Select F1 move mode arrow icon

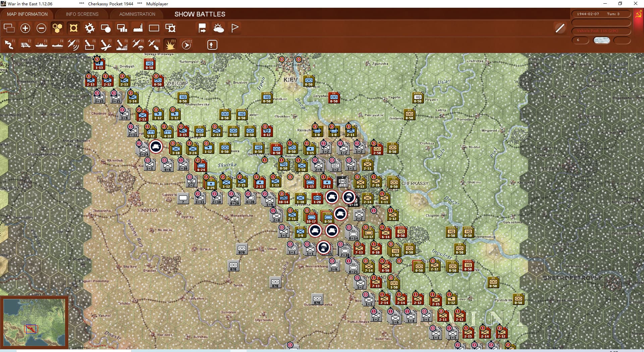[x=9, y=45]
